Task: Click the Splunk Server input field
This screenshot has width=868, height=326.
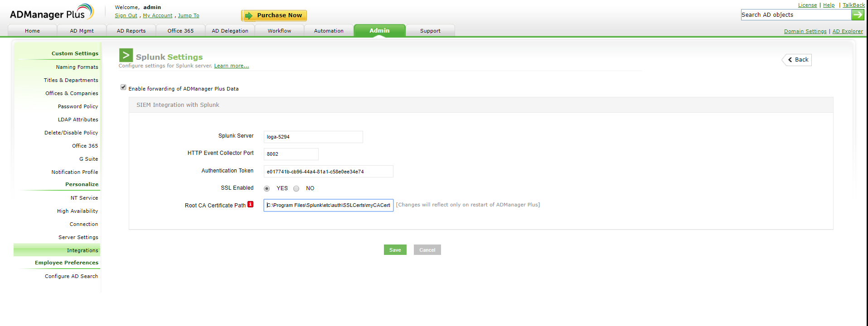Action: 313,137
